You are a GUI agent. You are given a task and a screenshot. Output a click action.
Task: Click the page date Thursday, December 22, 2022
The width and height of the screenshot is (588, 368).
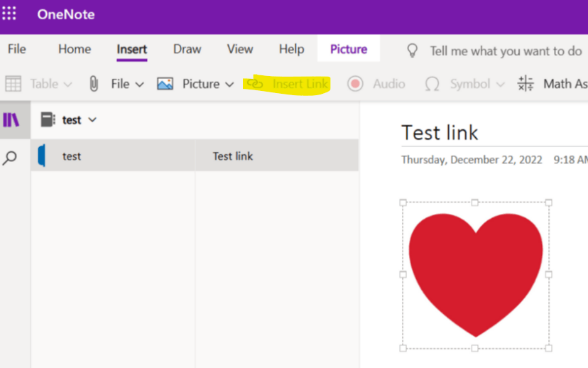tap(472, 160)
